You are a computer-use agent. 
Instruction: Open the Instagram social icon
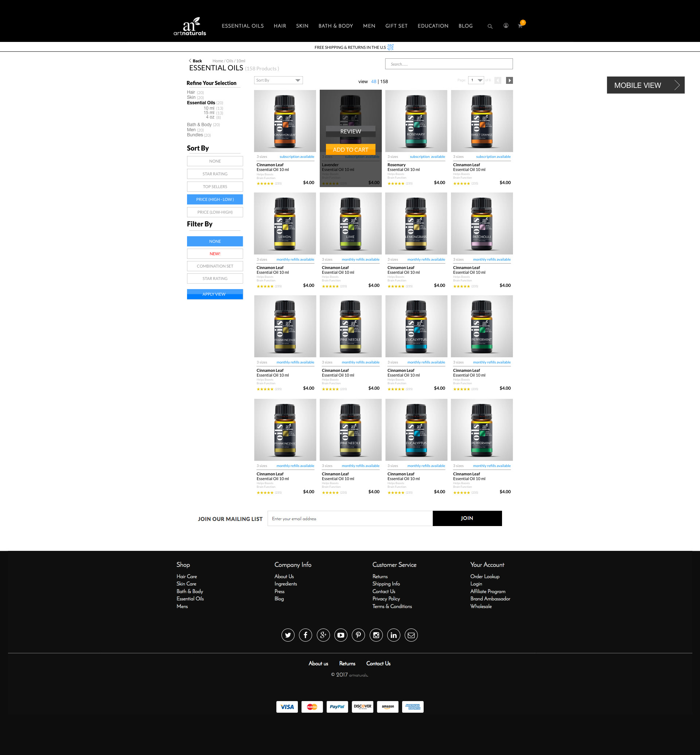tap(376, 635)
